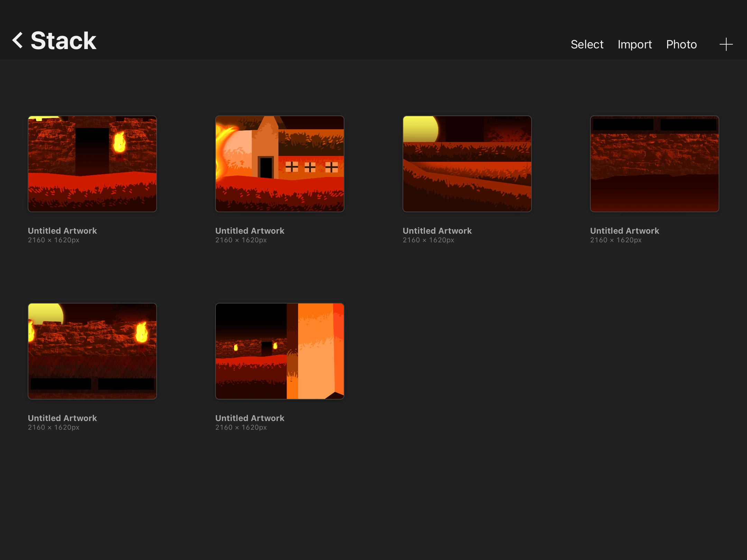This screenshot has width=747, height=560.
Task: Click dimensions text under the house artwork
Action: coord(241,240)
